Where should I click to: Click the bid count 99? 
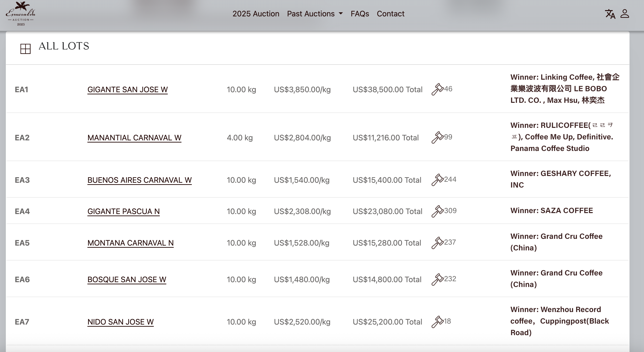coord(448,137)
